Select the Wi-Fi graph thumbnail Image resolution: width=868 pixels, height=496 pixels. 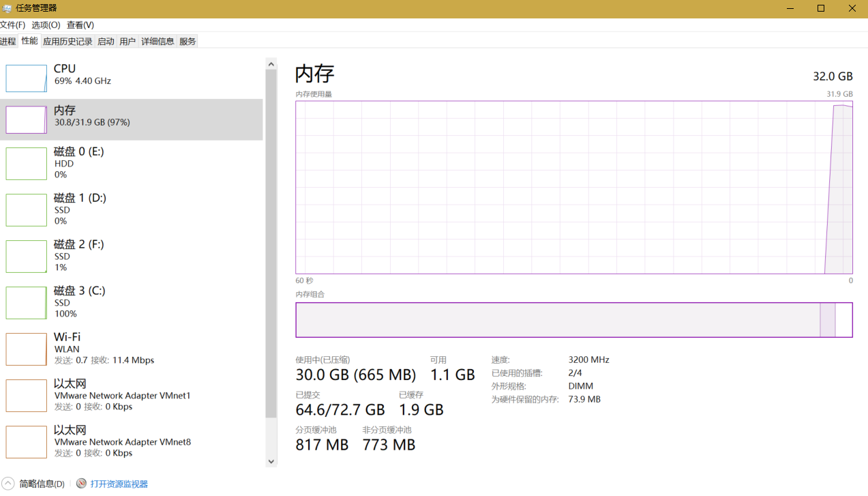[27, 349]
